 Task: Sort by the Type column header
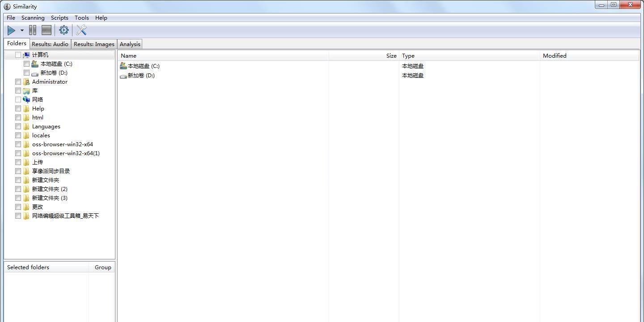pyautogui.click(x=470, y=56)
